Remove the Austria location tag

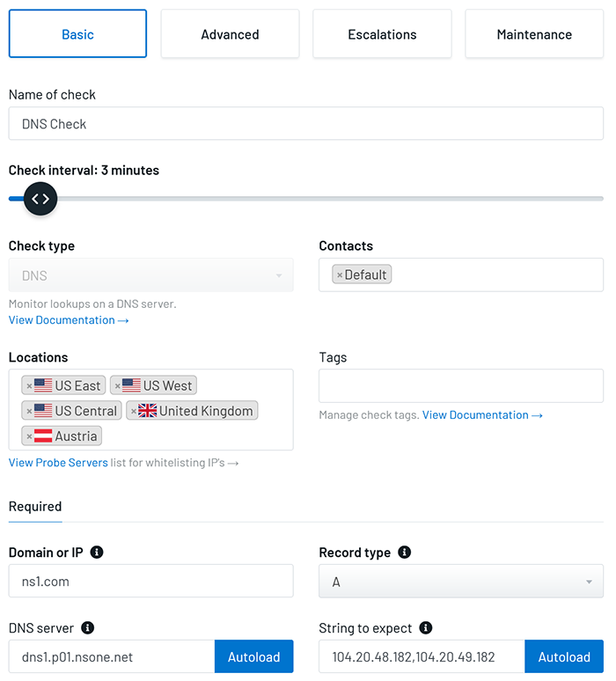[x=29, y=436]
